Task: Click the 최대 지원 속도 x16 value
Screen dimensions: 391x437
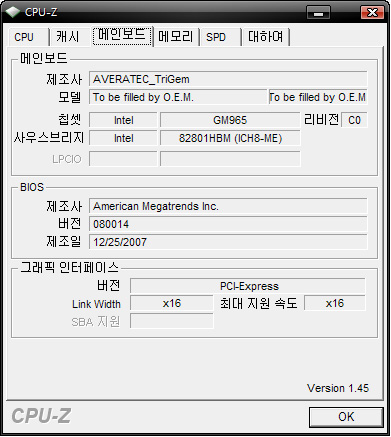Action: point(335,303)
